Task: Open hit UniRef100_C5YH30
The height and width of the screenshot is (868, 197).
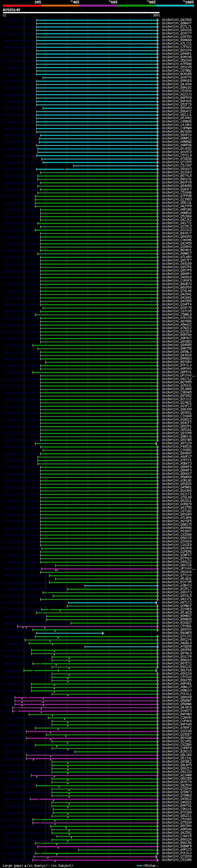Action: pyautogui.click(x=176, y=91)
